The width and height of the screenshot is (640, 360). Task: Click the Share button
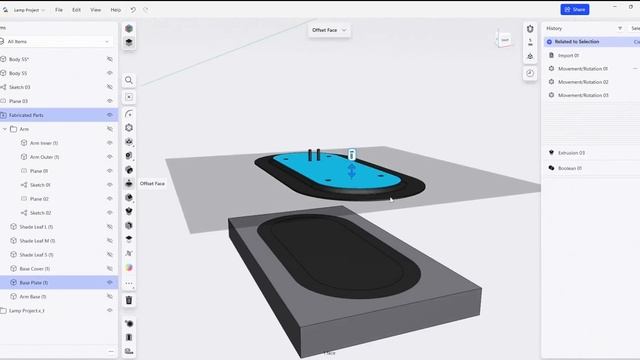575,9
